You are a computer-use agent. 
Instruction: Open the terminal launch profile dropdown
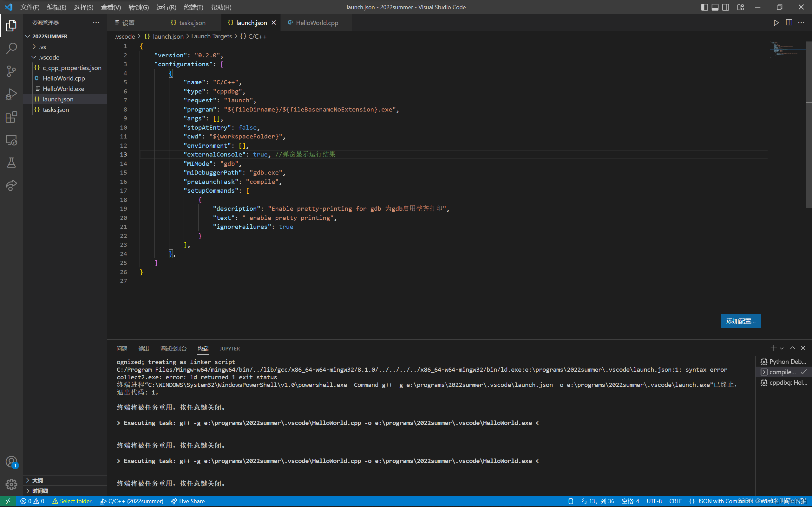(782, 348)
